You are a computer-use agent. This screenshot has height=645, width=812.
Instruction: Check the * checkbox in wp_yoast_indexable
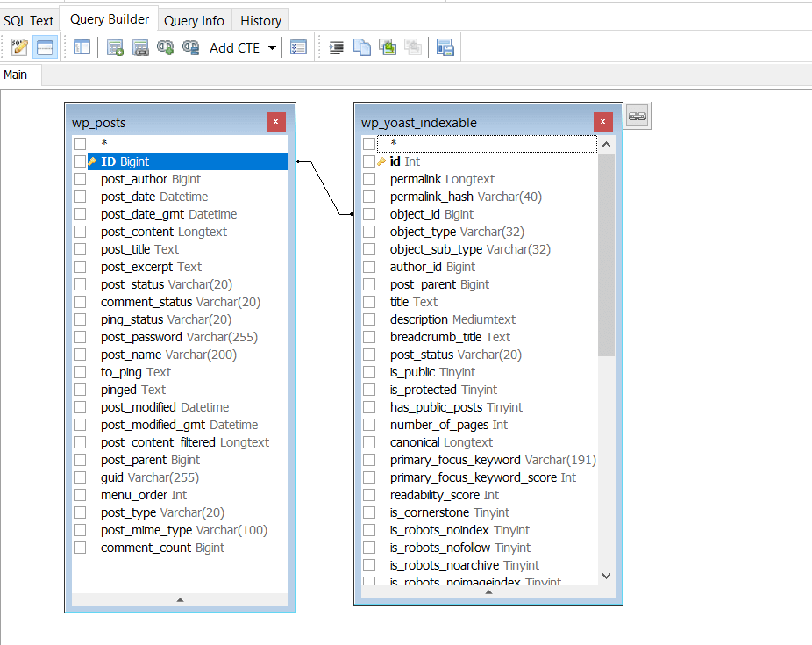click(369, 143)
